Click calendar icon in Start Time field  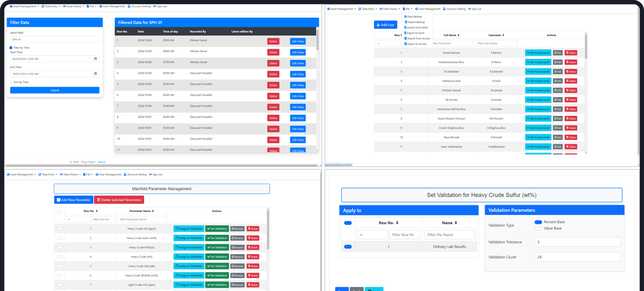pos(95,59)
